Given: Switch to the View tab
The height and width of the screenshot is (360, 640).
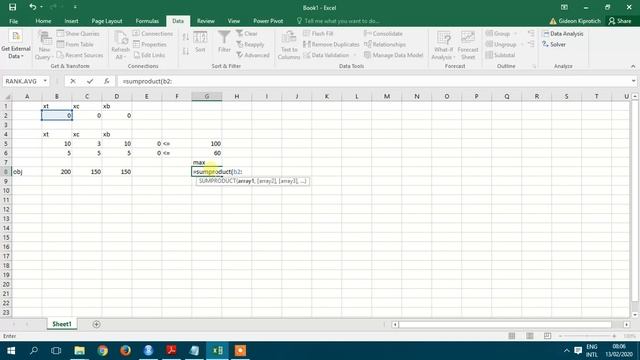Looking at the screenshot, I should pyautogui.click(x=234, y=21).
